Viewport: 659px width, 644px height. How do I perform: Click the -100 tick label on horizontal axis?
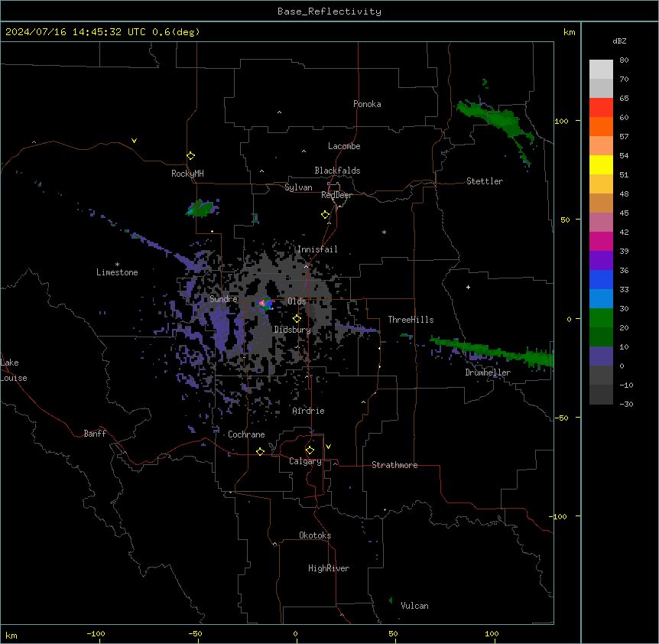pyautogui.click(x=96, y=633)
